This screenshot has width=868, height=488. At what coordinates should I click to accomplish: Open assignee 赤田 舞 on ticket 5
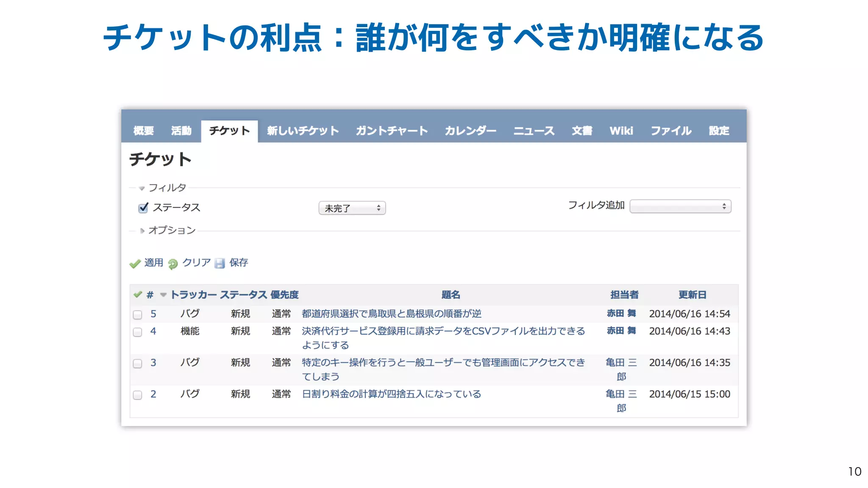[x=621, y=313]
